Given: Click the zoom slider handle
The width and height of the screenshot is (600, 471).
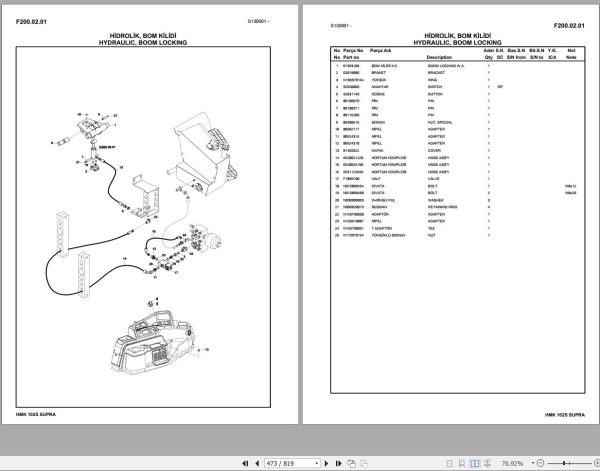Looking at the screenshot, I should 564,463.
